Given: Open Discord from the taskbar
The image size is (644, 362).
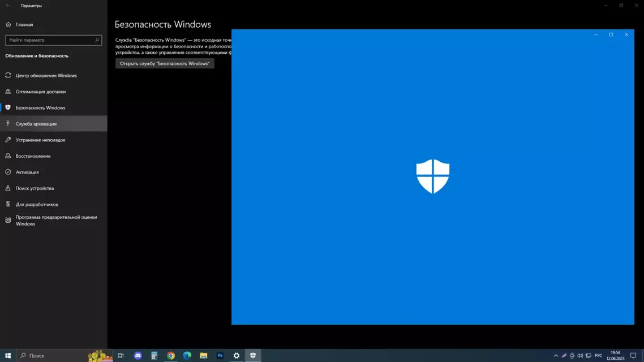Looking at the screenshot, I should (138, 356).
